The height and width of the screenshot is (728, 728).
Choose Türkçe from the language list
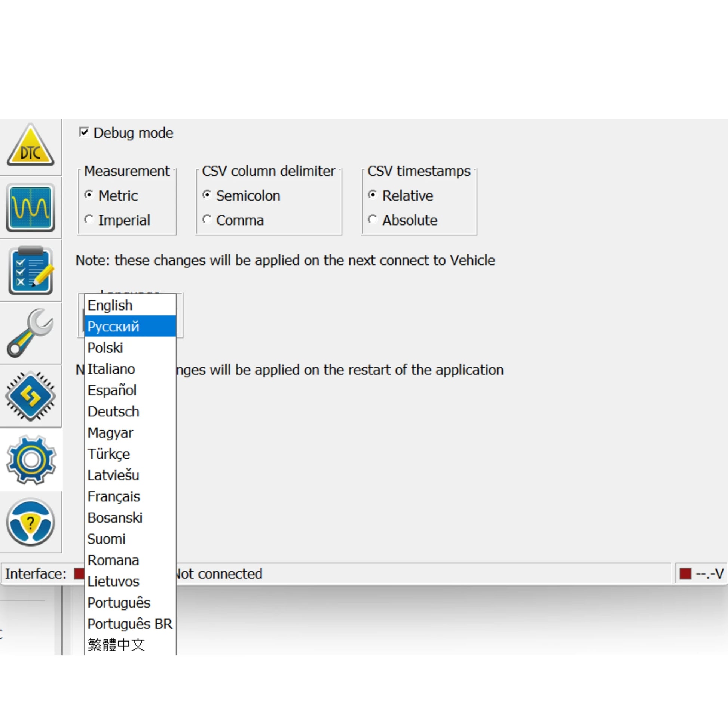tap(131, 454)
